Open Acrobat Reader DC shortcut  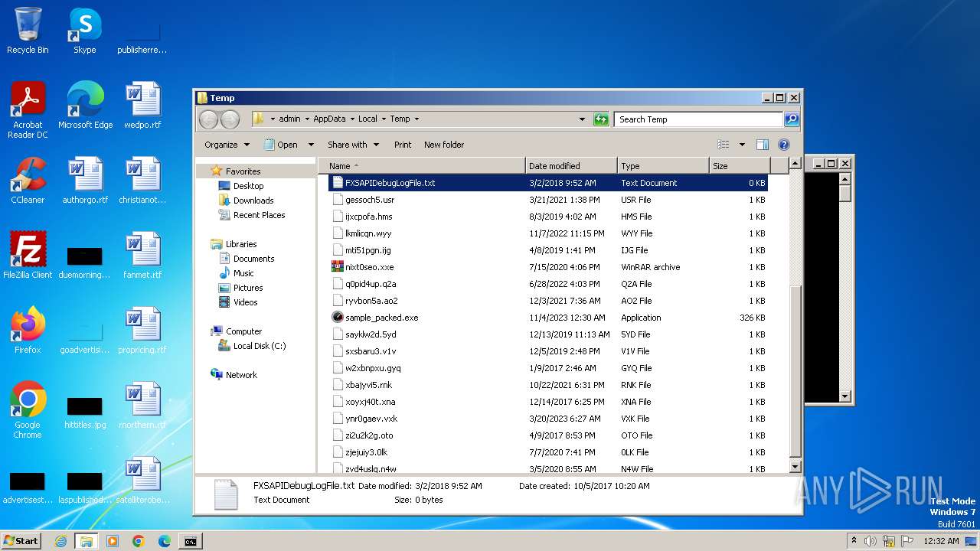(28, 110)
